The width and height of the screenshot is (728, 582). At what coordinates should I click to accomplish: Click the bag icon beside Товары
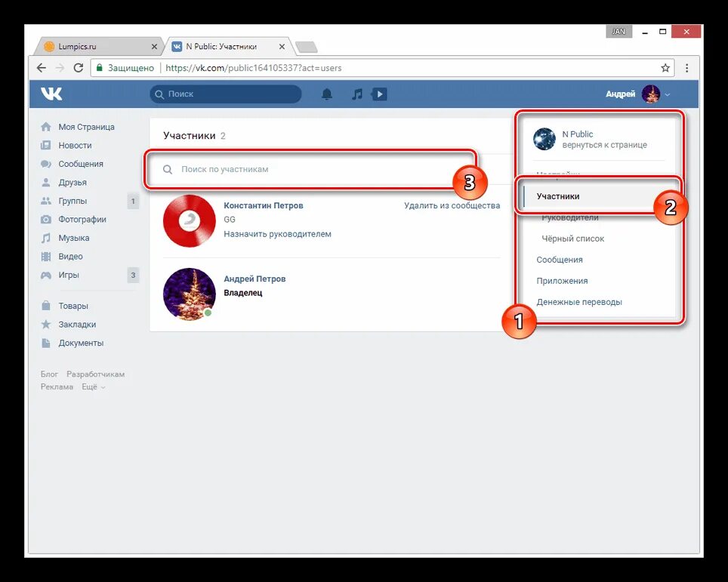click(x=46, y=306)
